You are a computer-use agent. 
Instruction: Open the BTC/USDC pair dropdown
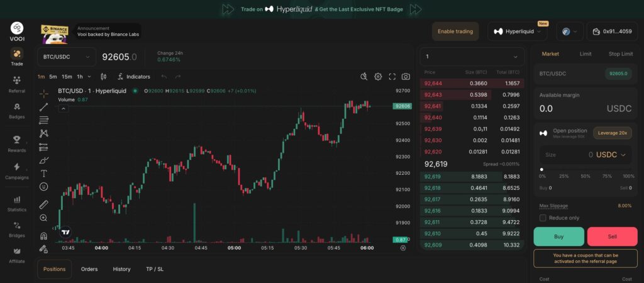[x=65, y=57]
